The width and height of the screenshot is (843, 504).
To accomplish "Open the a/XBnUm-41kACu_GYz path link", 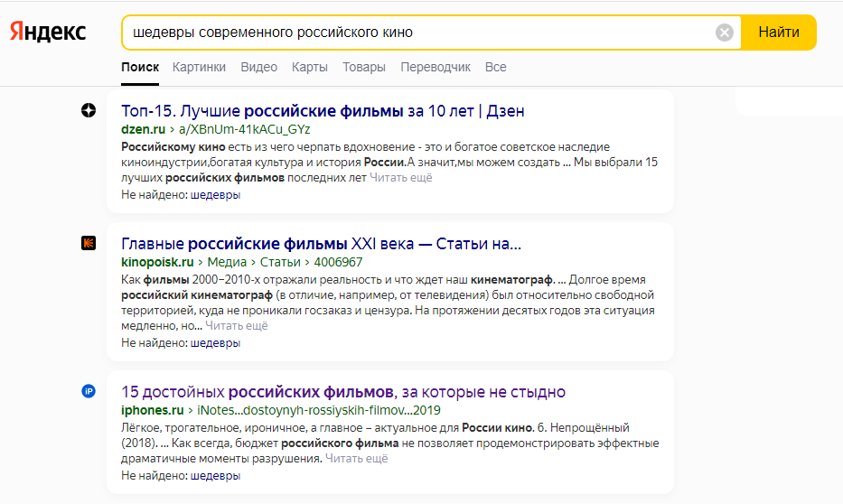I will coord(245,129).
